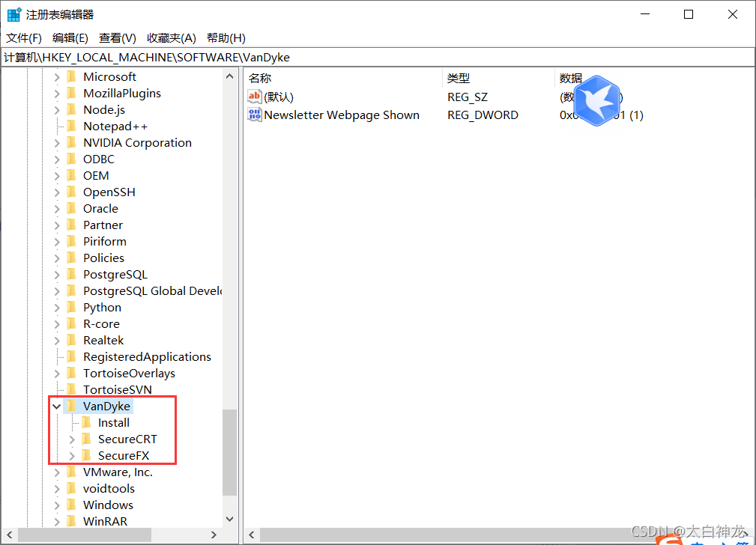Viewport: 756px width, 545px height.
Task: Click the OEM folder icon
Action: [72, 176]
